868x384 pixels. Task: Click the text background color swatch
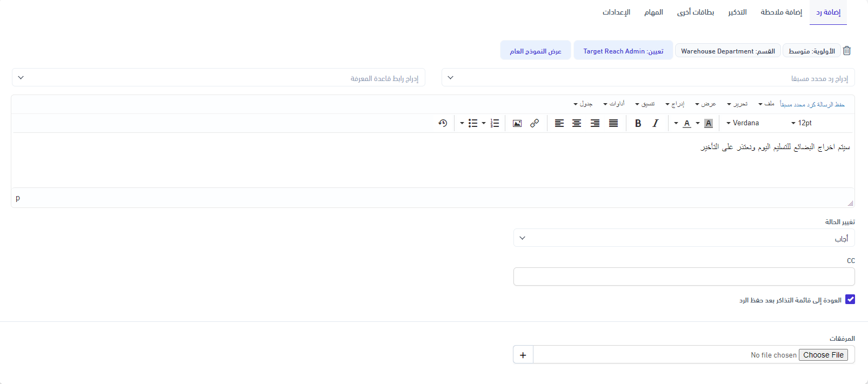tap(709, 123)
